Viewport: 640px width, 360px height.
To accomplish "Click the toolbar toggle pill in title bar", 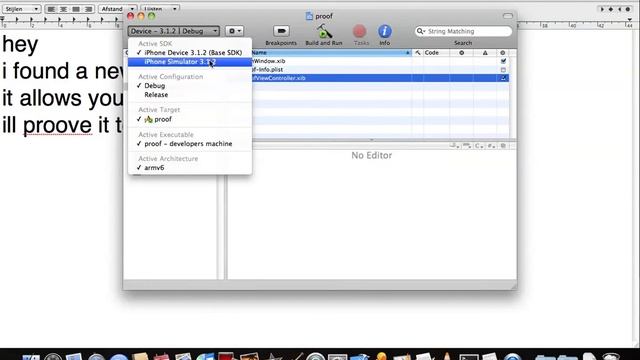I will tap(508, 16).
